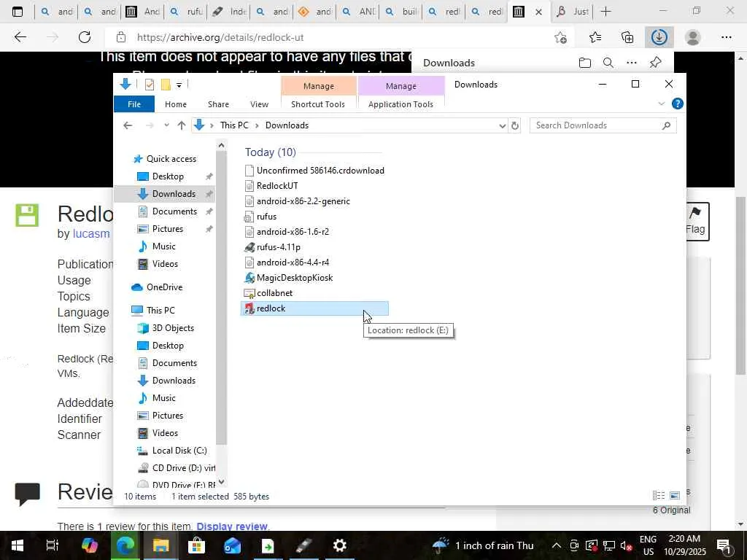Select Local Disk (C:) in navigation pane
This screenshot has width=747, height=560.
click(179, 451)
